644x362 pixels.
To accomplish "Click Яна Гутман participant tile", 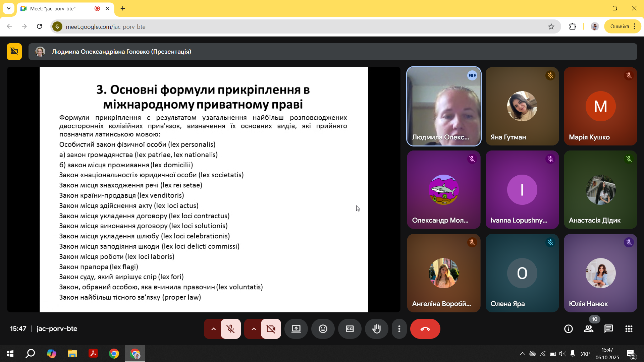I will tap(522, 106).
